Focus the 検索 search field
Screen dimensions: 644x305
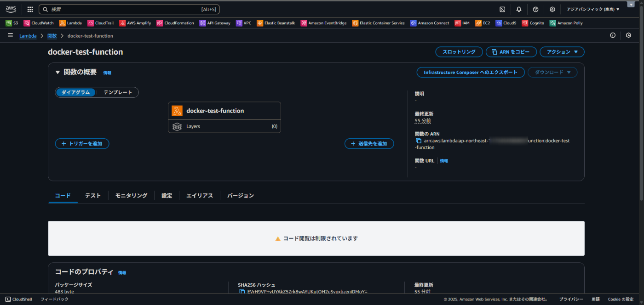point(129,9)
